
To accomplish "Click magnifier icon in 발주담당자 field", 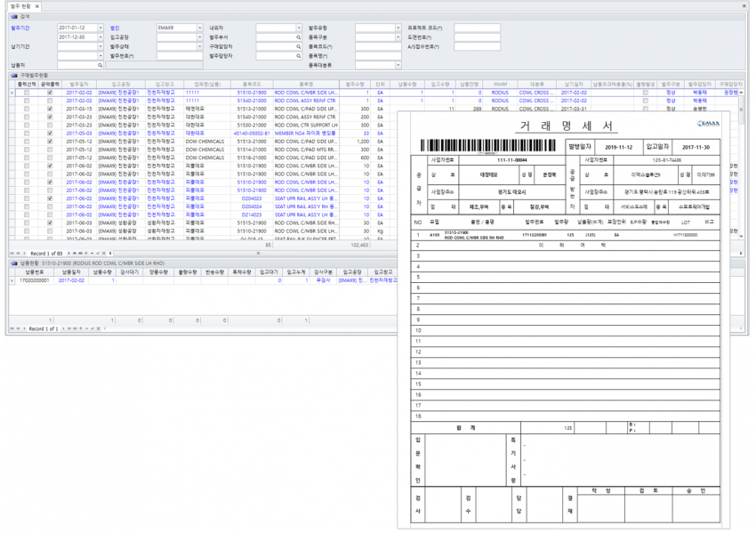I will 299,55.
